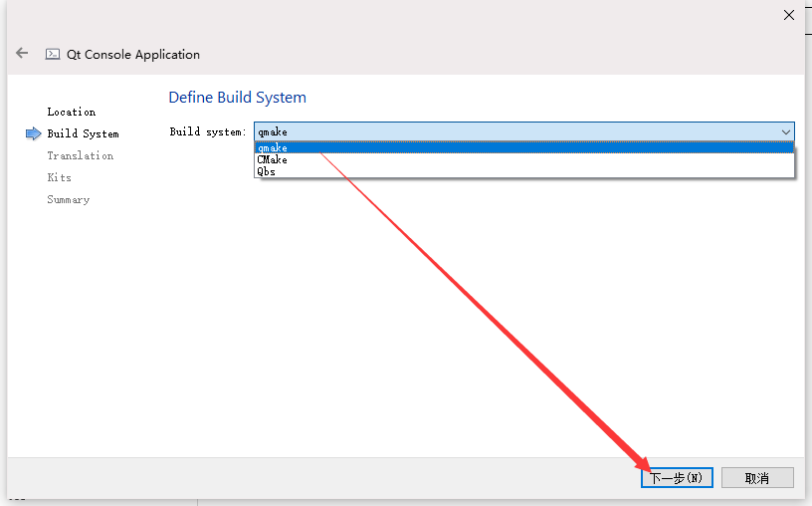
Task: Select the Summary step in sidebar
Action: click(x=69, y=199)
